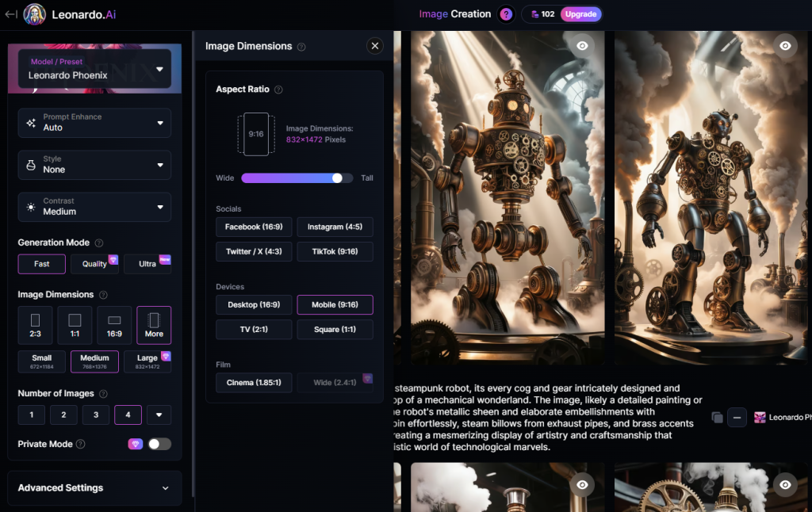Click the Upgrade button
The height and width of the screenshot is (512, 812).
point(580,14)
